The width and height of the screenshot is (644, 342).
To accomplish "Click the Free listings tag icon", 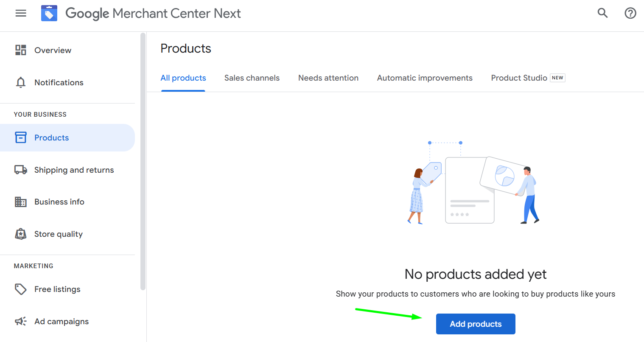I will click(20, 289).
